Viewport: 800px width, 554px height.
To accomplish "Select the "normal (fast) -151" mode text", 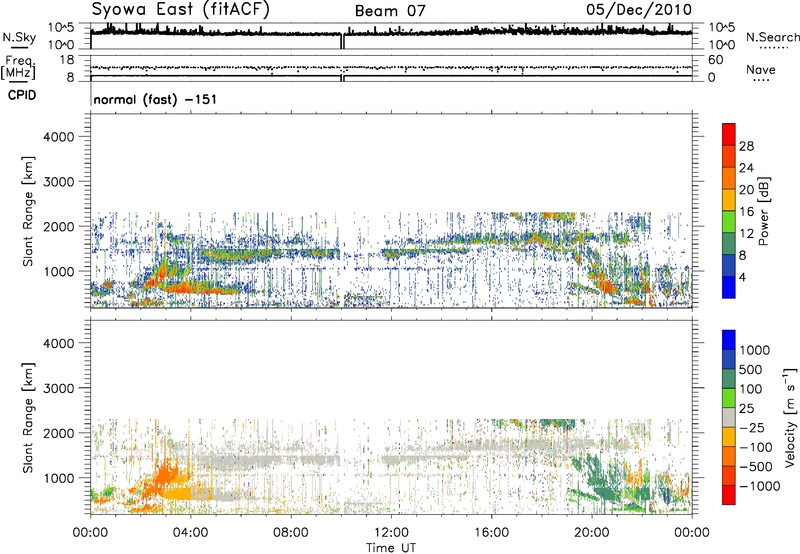I will [x=155, y=99].
